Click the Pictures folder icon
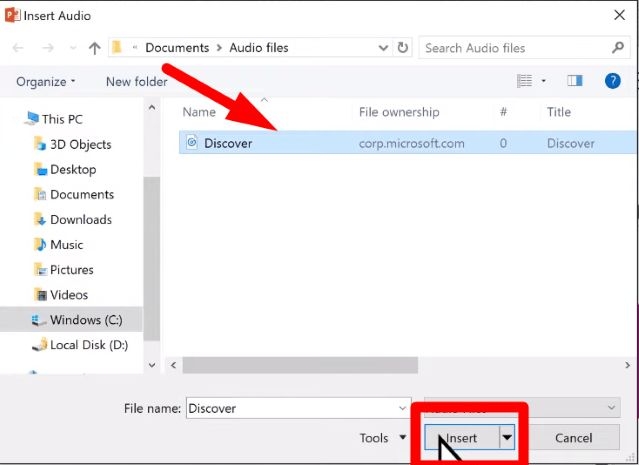 tap(40, 269)
